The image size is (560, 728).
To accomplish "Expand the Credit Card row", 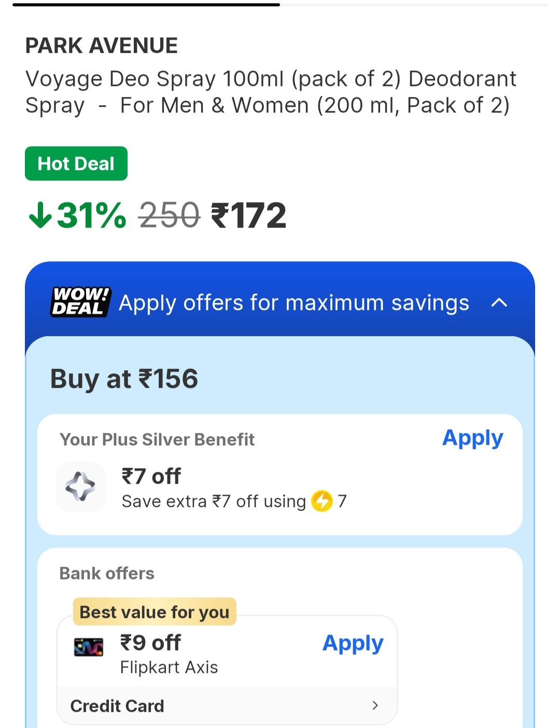I will tap(118, 706).
